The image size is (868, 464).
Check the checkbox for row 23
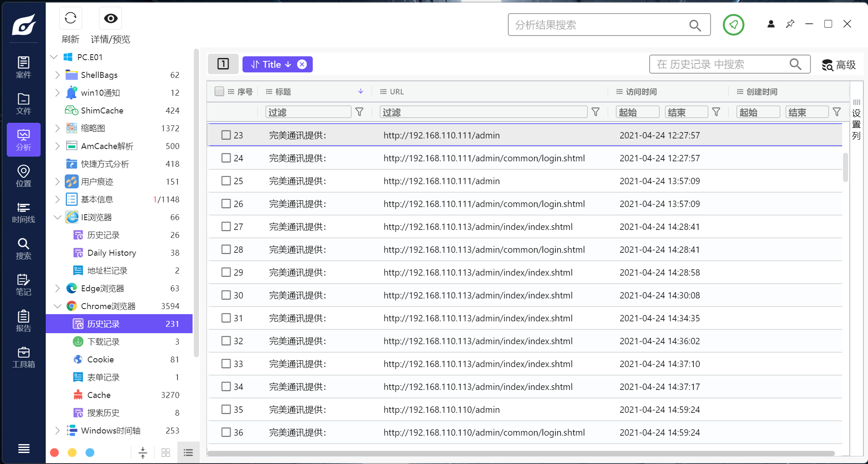coord(226,135)
